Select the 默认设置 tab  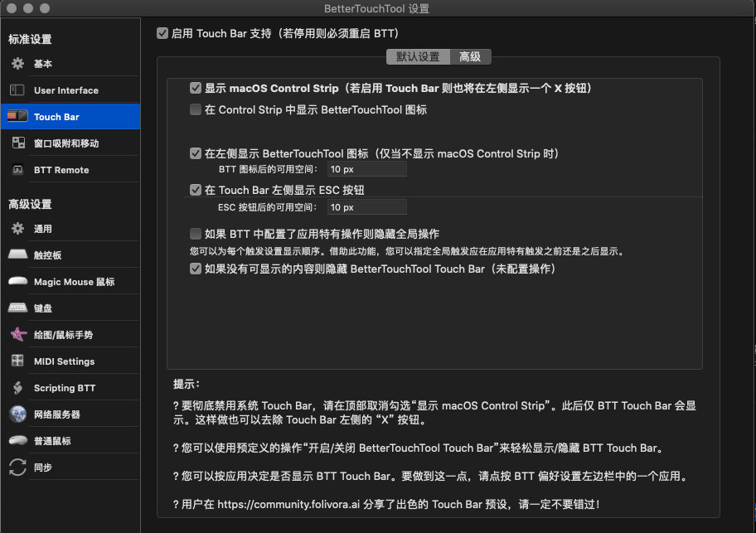pyautogui.click(x=418, y=57)
